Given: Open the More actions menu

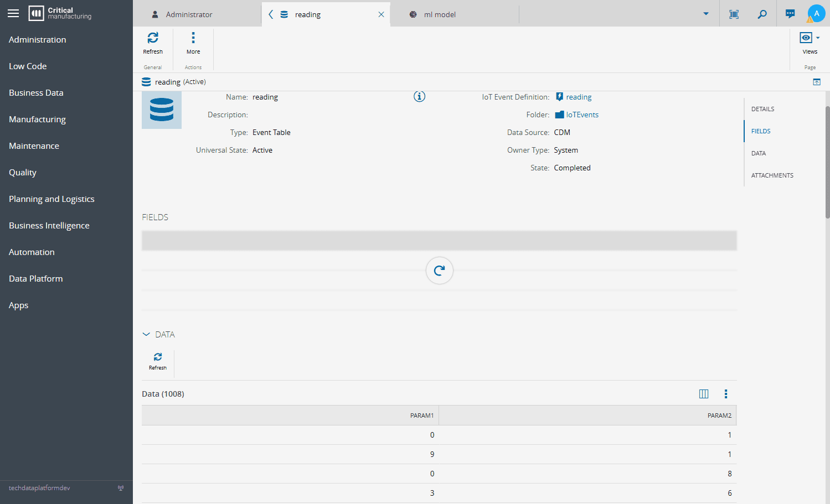Looking at the screenshot, I should (x=193, y=38).
